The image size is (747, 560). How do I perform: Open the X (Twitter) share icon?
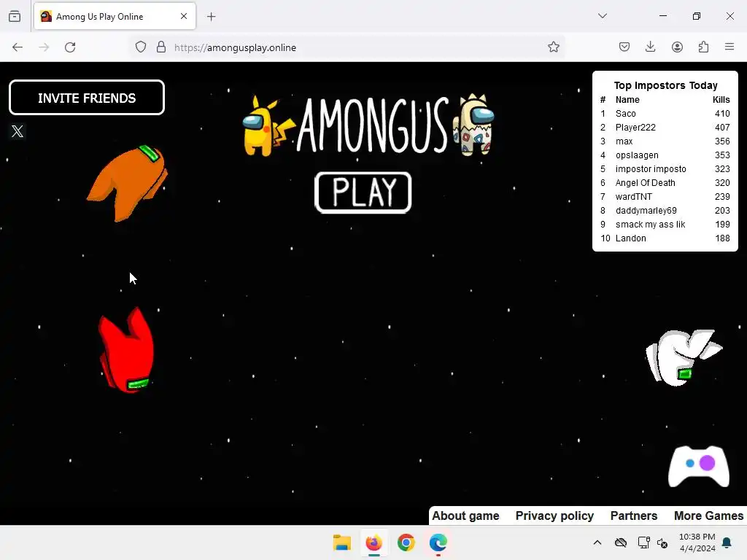pos(18,131)
